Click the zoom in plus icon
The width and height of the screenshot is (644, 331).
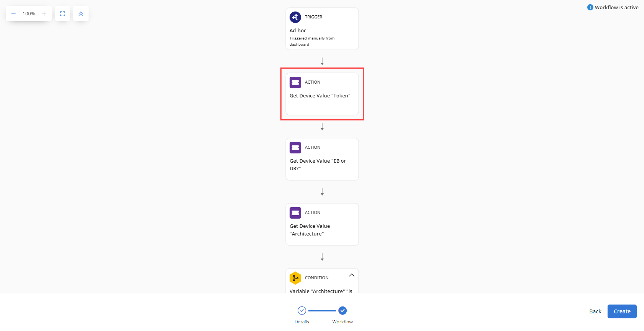[x=44, y=14]
